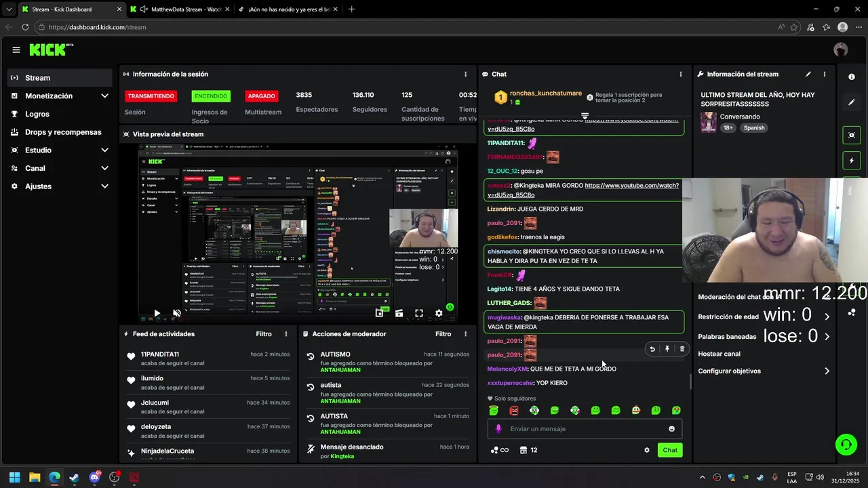Open Drops y recompensas page

pos(60,132)
